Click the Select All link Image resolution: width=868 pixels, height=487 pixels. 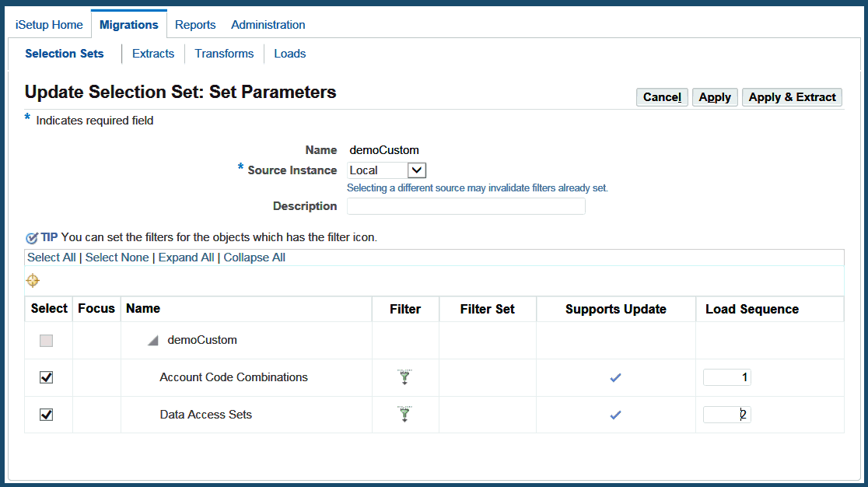pos(51,258)
